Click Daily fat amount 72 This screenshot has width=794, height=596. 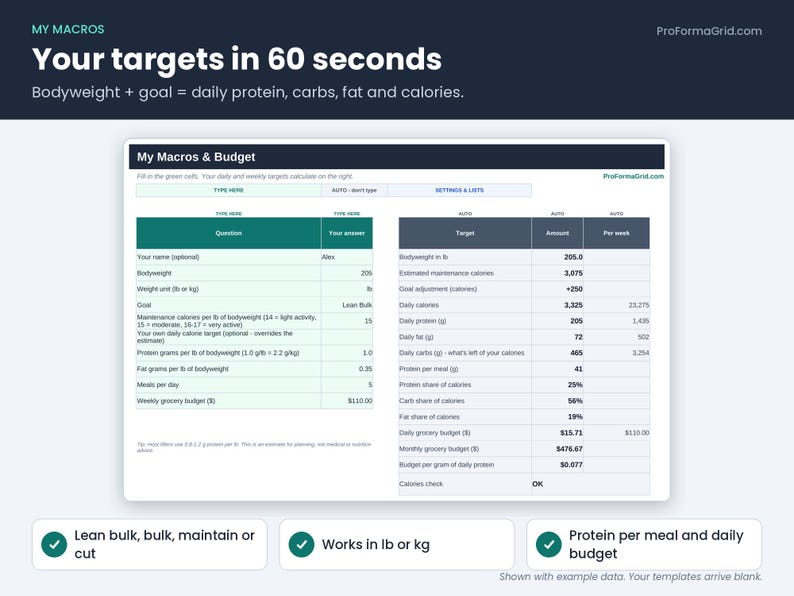[558, 337]
